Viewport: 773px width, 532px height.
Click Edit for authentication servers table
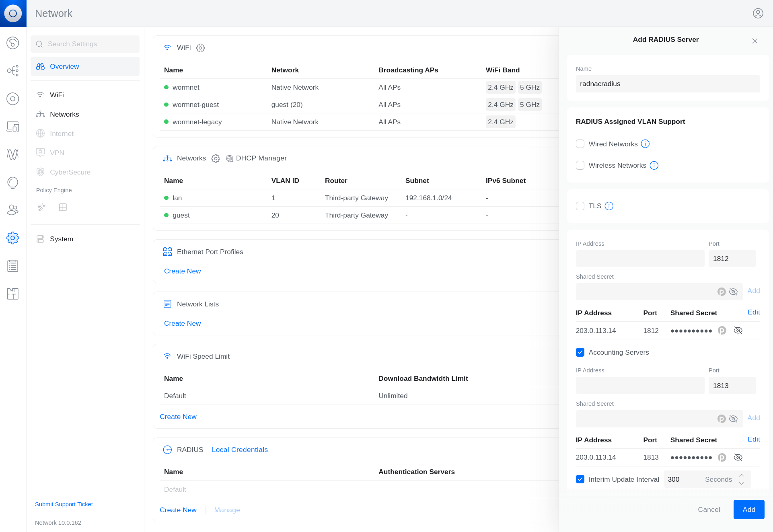tap(754, 312)
